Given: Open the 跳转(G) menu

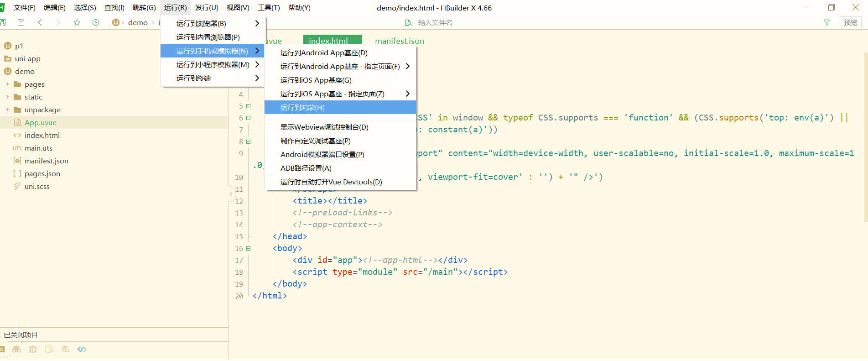Looking at the screenshot, I should (144, 8).
